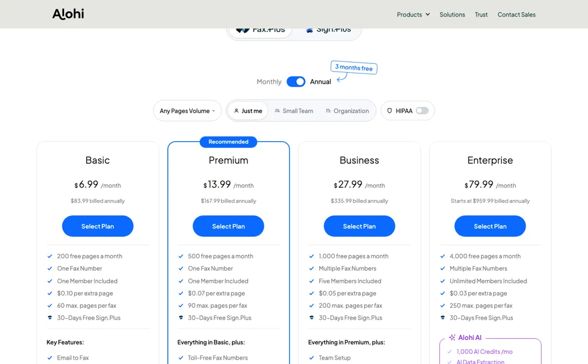The width and height of the screenshot is (588, 364).
Task: Switch to Sign.Plus product tab
Action: 329,30
